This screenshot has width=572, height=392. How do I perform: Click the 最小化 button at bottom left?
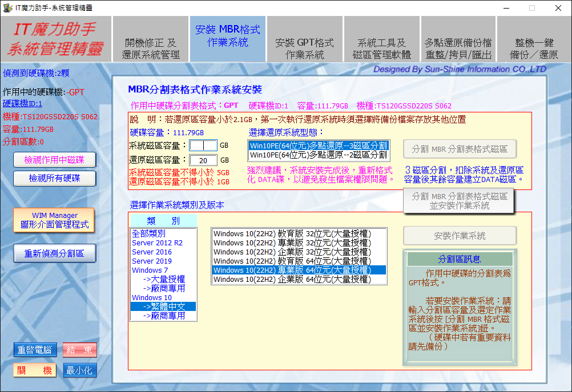coord(79,370)
